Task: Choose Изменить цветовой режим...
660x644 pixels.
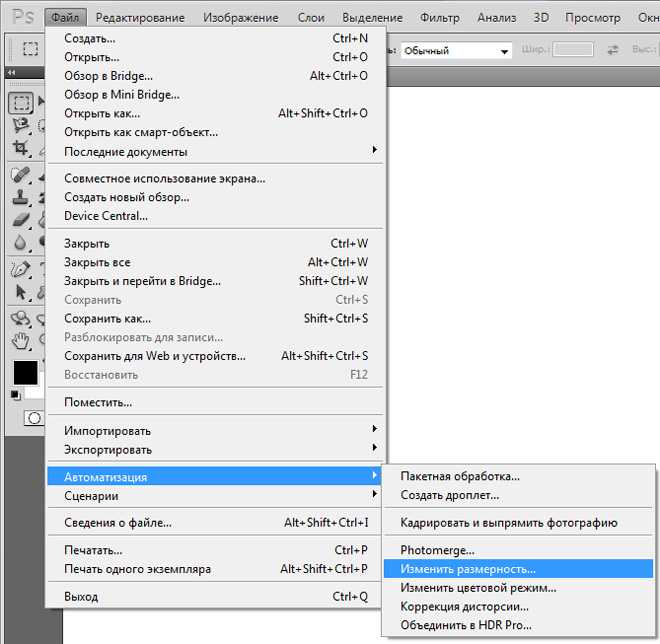Action: point(519,588)
